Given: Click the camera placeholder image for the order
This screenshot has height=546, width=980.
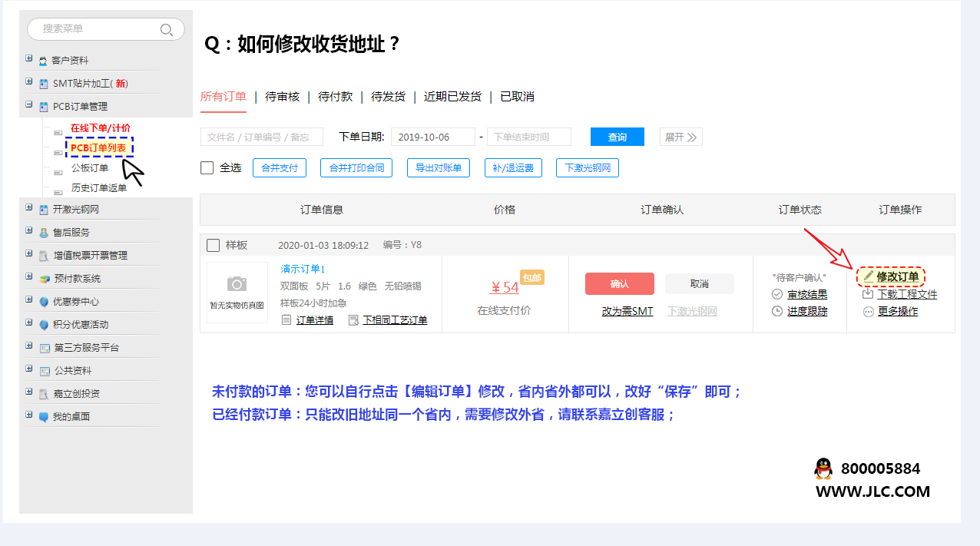Looking at the screenshot, I should click(x=237, y=285).
